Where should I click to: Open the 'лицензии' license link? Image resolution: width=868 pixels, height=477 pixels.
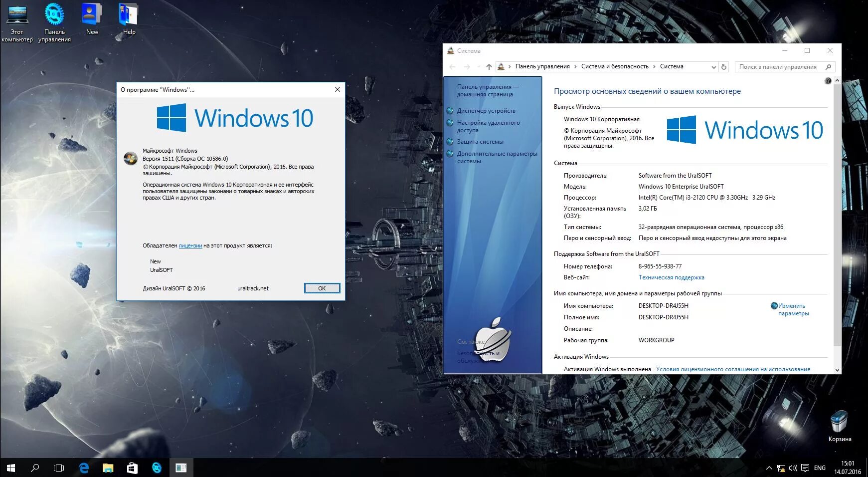point(190,245)
